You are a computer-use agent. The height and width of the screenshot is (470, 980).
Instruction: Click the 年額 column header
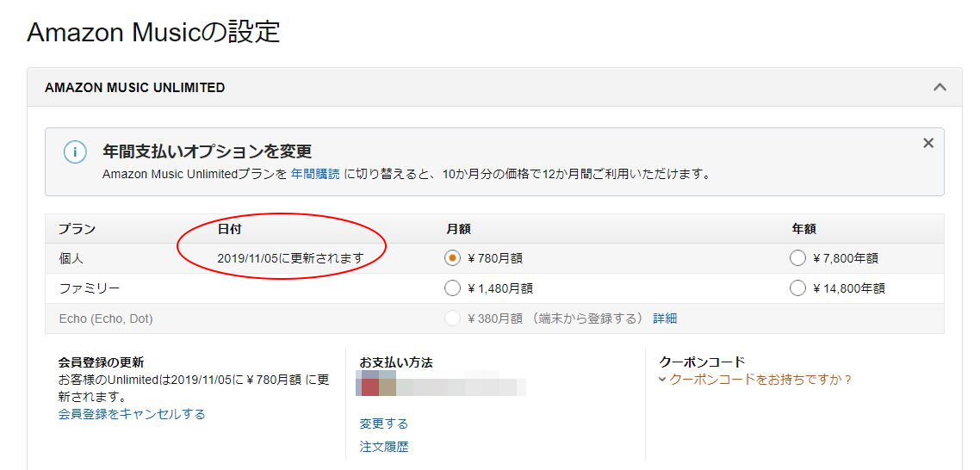click(803, 229)
